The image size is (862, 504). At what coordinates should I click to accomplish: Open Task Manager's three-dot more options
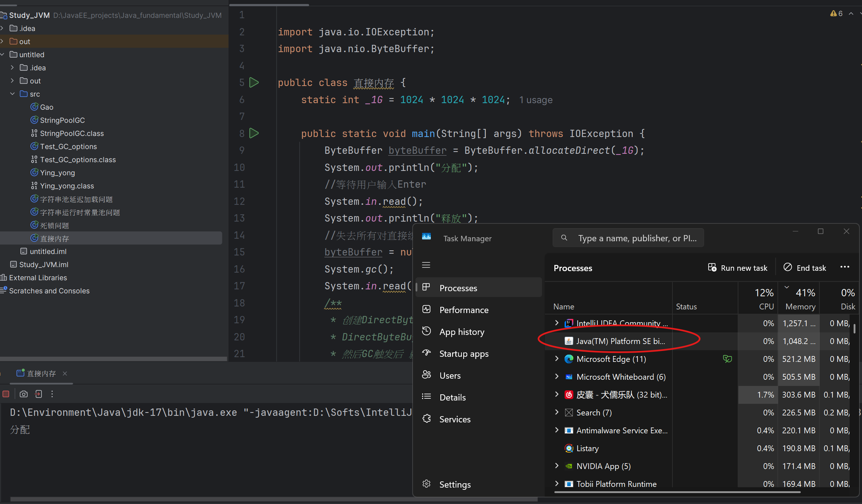[x=845, y=267]
